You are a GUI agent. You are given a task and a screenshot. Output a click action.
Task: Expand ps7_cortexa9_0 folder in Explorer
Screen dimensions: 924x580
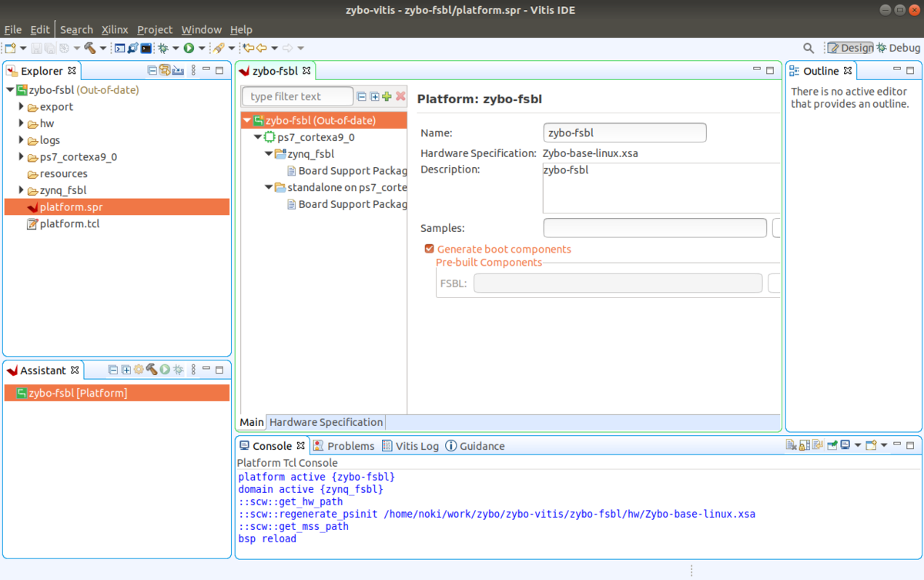[x=22, y=156]
